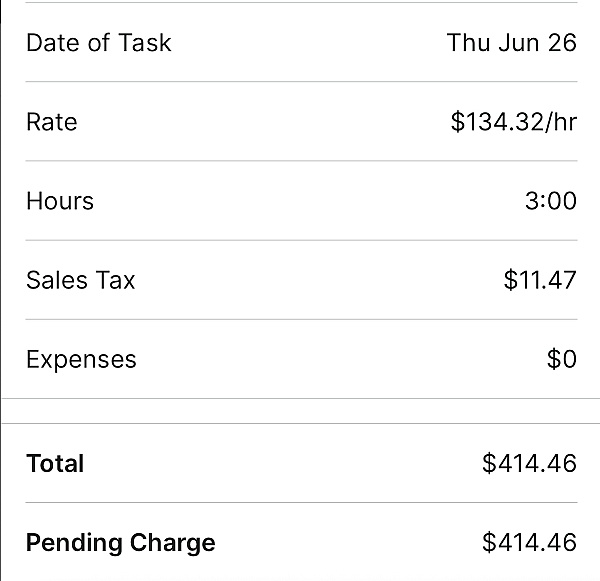Viewport: 600px width, 581px height.
Task: Select the Thu Jun 26 date value
Action: tap(511, 43)
